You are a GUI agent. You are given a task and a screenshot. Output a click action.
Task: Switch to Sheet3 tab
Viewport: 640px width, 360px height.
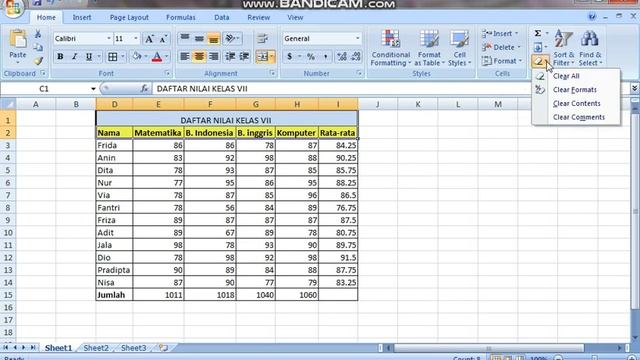pos(133,348)
